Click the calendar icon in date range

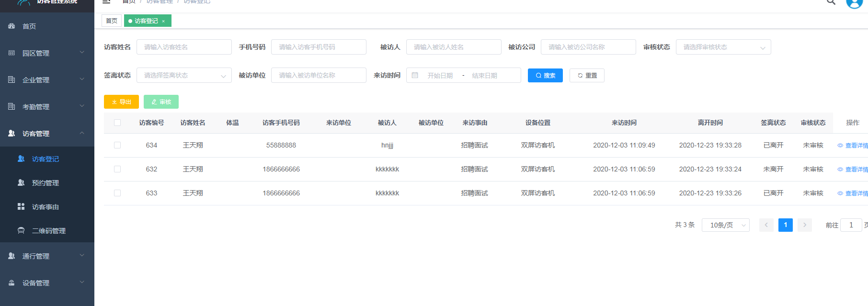(415, 75)
